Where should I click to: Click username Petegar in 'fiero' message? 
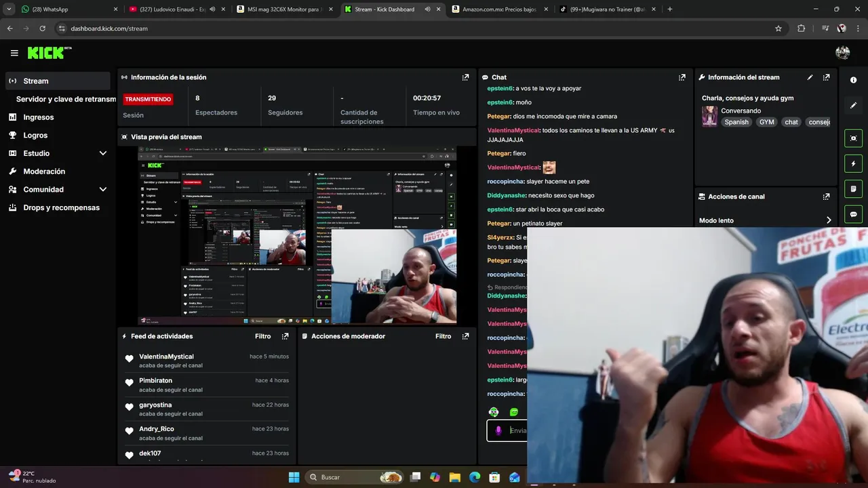(498, 153)
